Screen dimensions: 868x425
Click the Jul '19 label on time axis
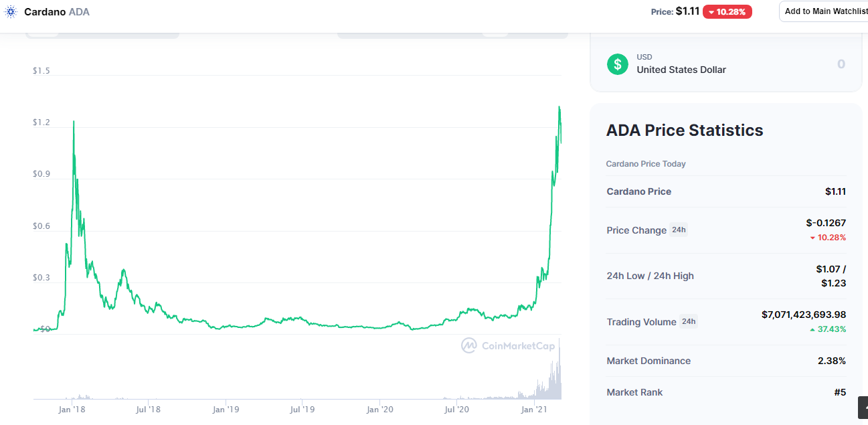pos(302,409)
